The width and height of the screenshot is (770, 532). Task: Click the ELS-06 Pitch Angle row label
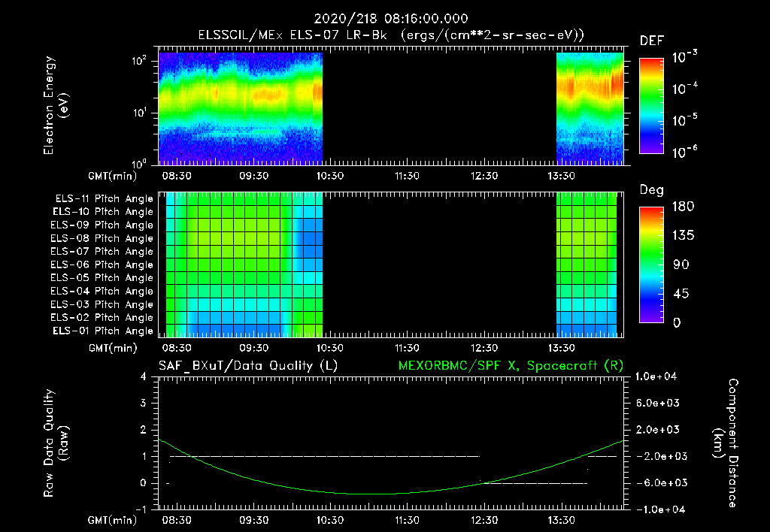pyautogui.click(x=102, y=264)
